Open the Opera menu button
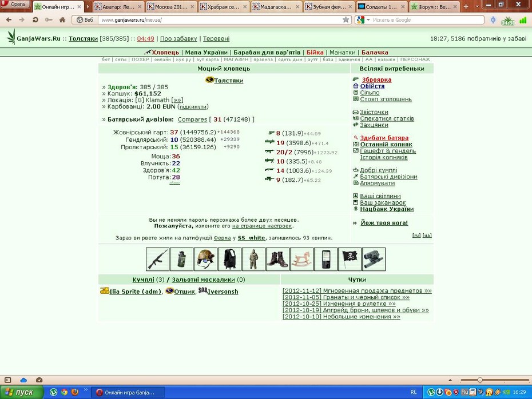Screen dimensions: 532x399 point(15,5)
